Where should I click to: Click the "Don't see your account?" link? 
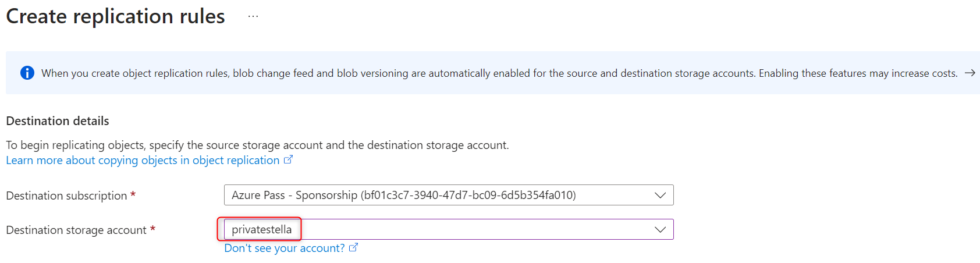285,248
